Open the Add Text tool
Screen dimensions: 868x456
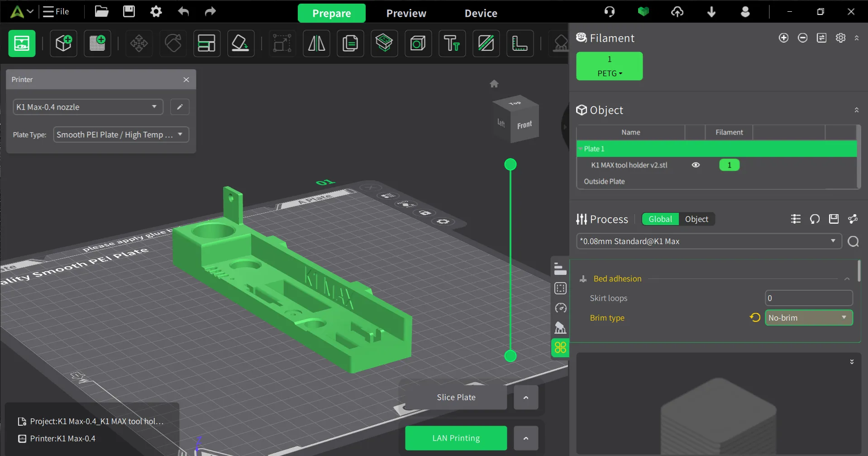[452, 43]
